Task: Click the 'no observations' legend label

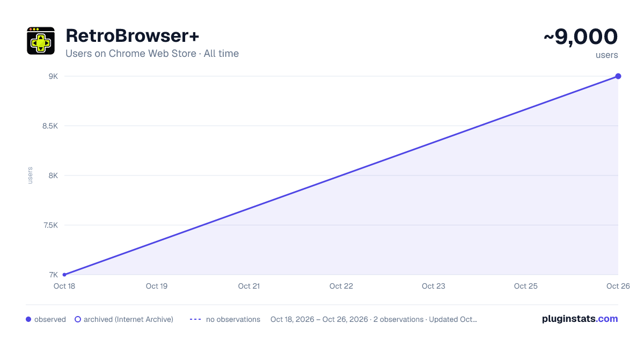Action: coord(233,319)
